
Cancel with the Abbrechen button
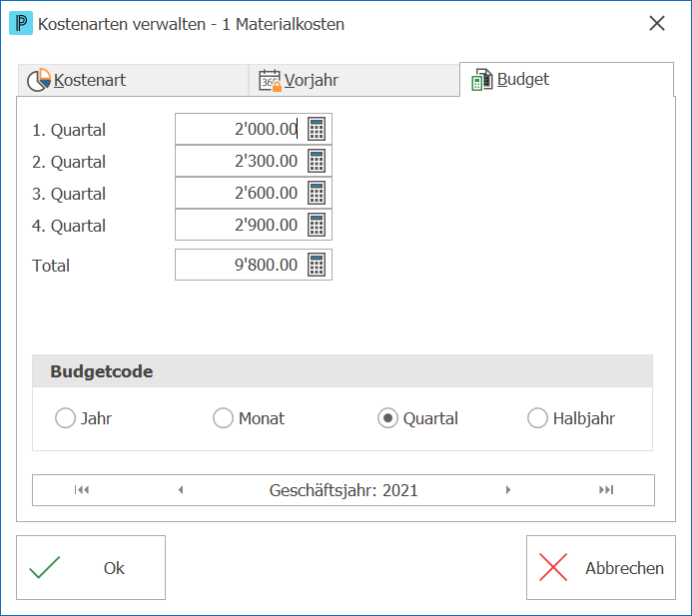click(x=601, y=567)
